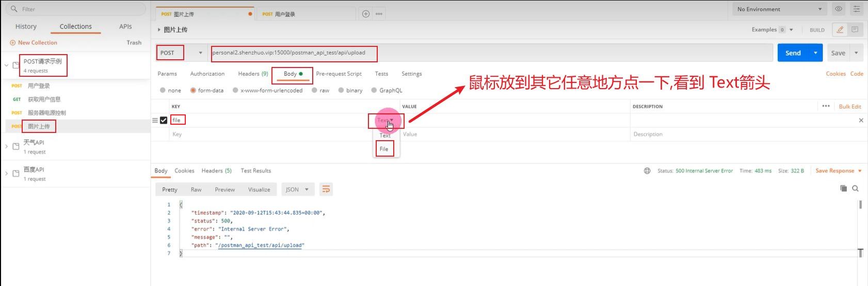Open the No Environment dropdown
868x286 pixels.
coord(779,9)
